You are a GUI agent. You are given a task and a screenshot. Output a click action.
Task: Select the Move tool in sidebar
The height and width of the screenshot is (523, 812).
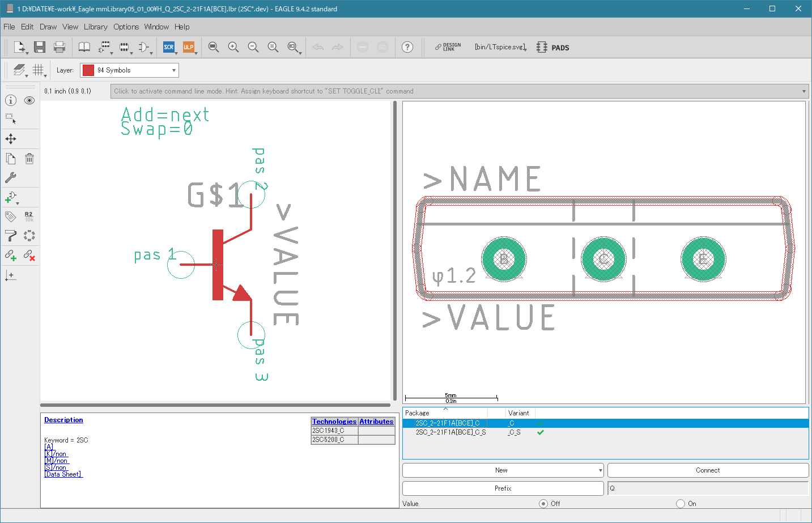pyautogui.click(x=11, y=139)
